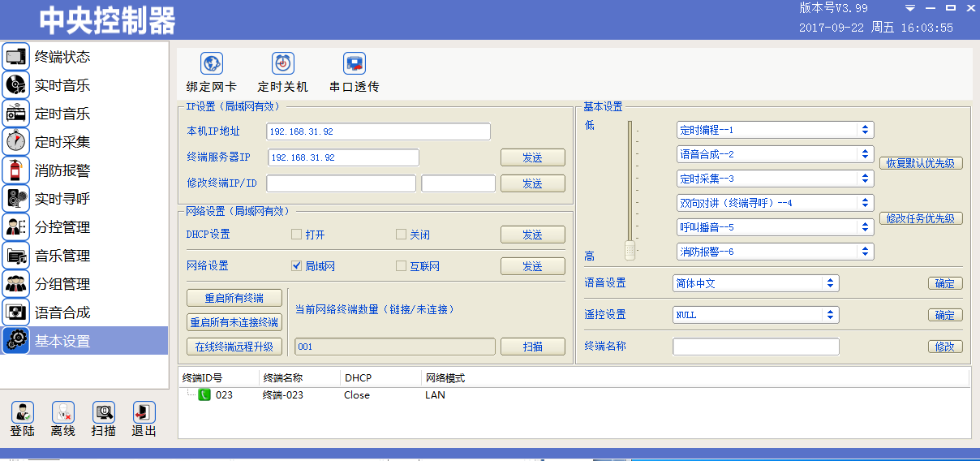Screen dimensions: 980x461
Task: Click 扫描 button beside terminal count
Action: pos(532,347)
